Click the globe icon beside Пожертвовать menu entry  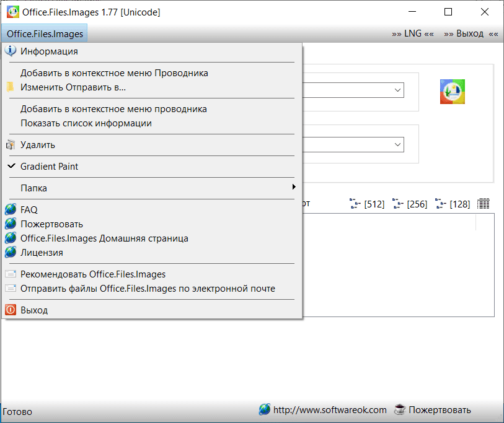click(11, 224)
